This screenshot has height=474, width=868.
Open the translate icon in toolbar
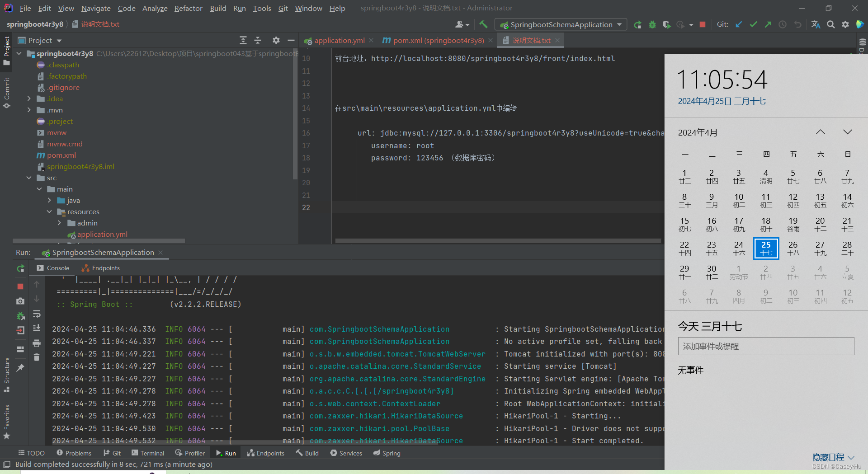coord(816,24)
